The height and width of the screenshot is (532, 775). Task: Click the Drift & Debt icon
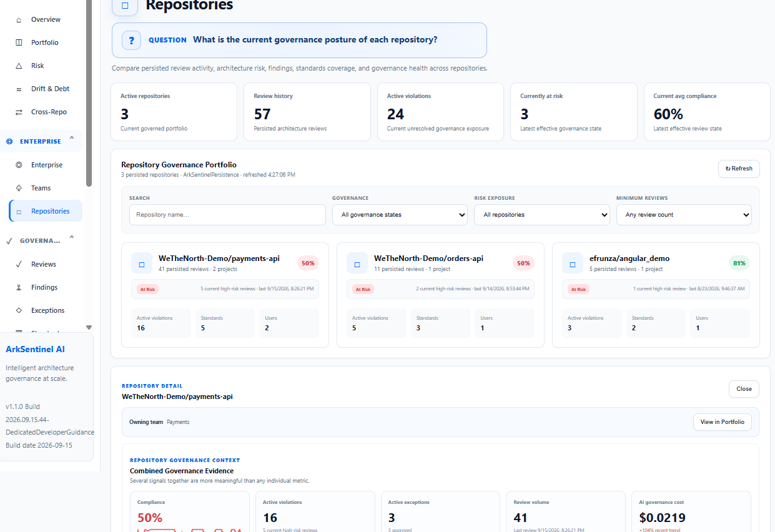point(19,89)
